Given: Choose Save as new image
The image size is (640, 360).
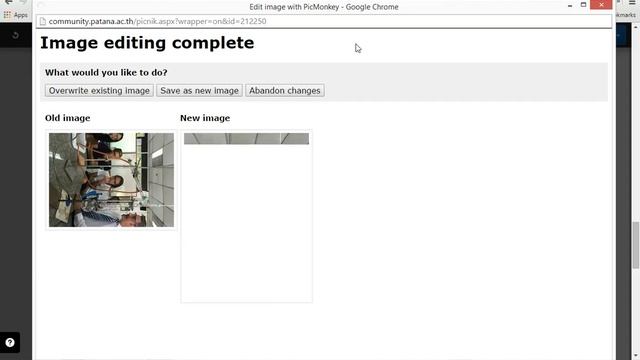Looking at the screenshot, I should click(x=199, y=91).
